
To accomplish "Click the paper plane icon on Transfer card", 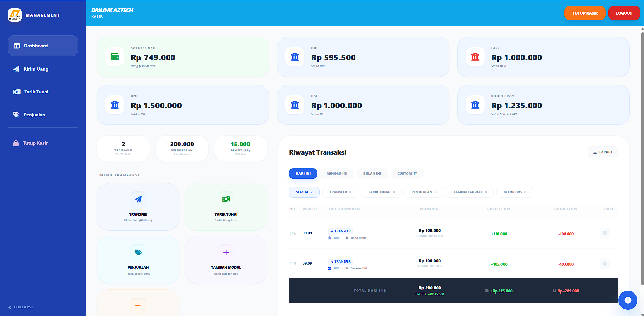I will [138, 199].
